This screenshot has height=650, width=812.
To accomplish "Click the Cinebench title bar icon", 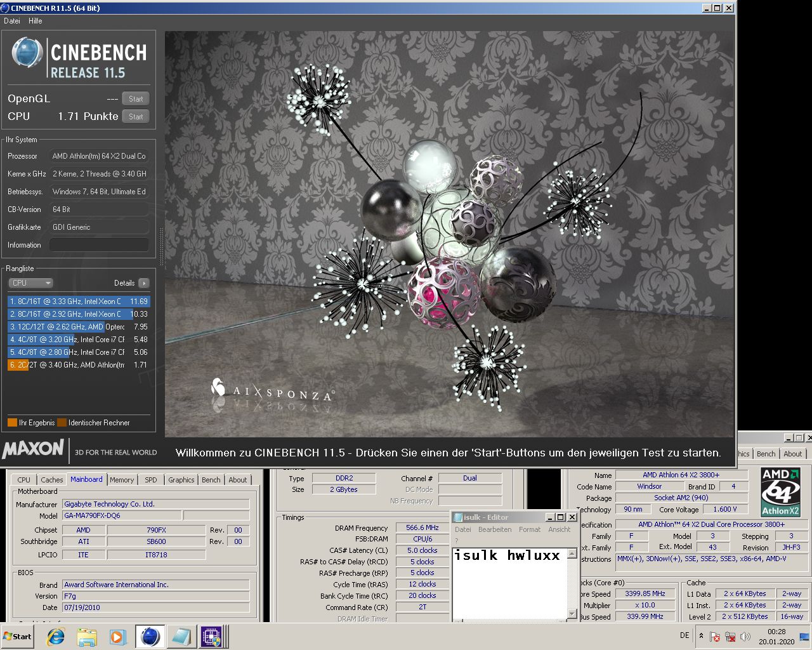I will [x=6, y=8].
